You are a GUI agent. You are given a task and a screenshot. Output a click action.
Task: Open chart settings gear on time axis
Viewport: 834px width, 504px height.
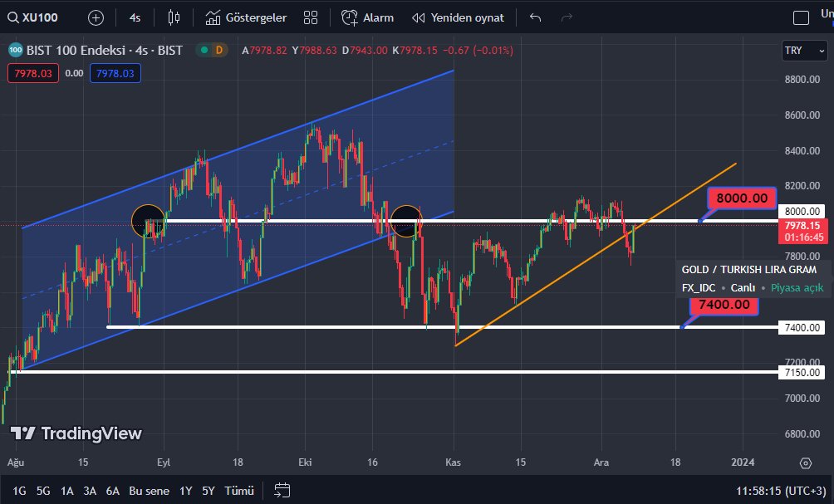pyautogui.click(x=806, y=463)
